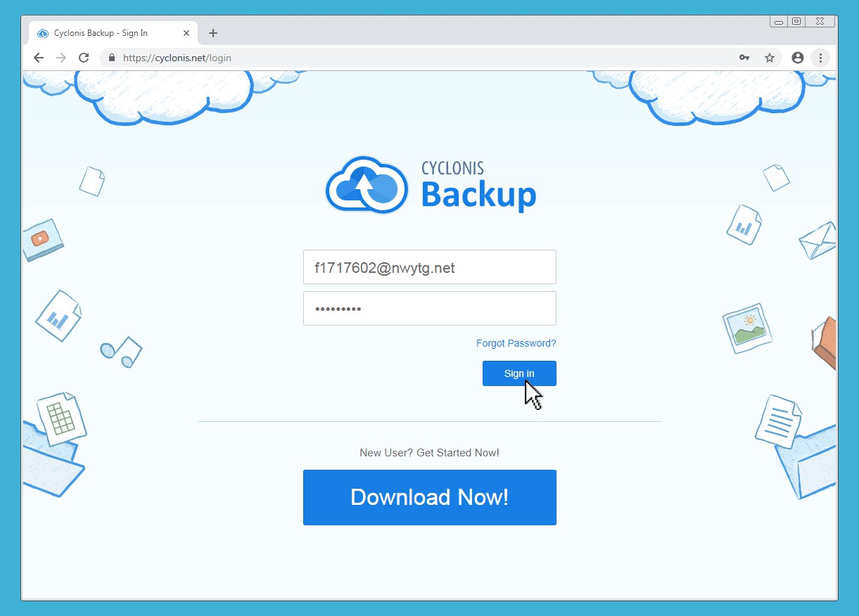Viewport: 859px width, 616px height.
Task: Click the favicon on the browser tab
Action: point(42,32)
